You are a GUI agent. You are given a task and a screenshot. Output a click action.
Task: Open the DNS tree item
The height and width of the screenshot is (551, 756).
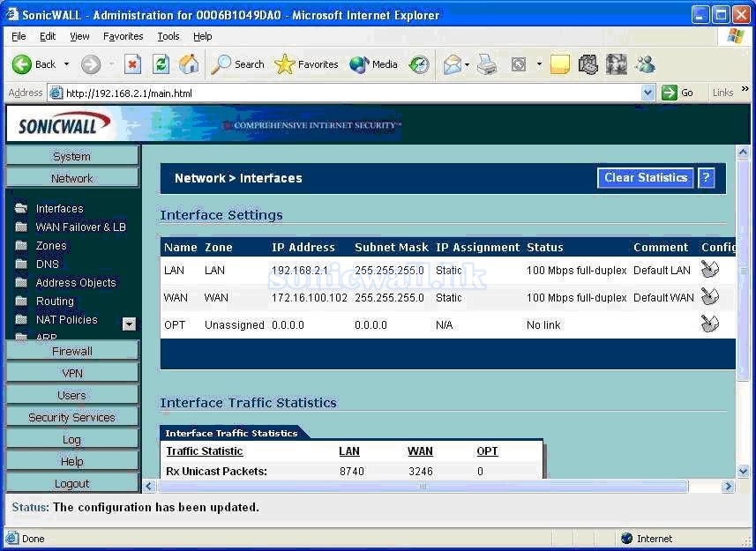pos(48,264)
